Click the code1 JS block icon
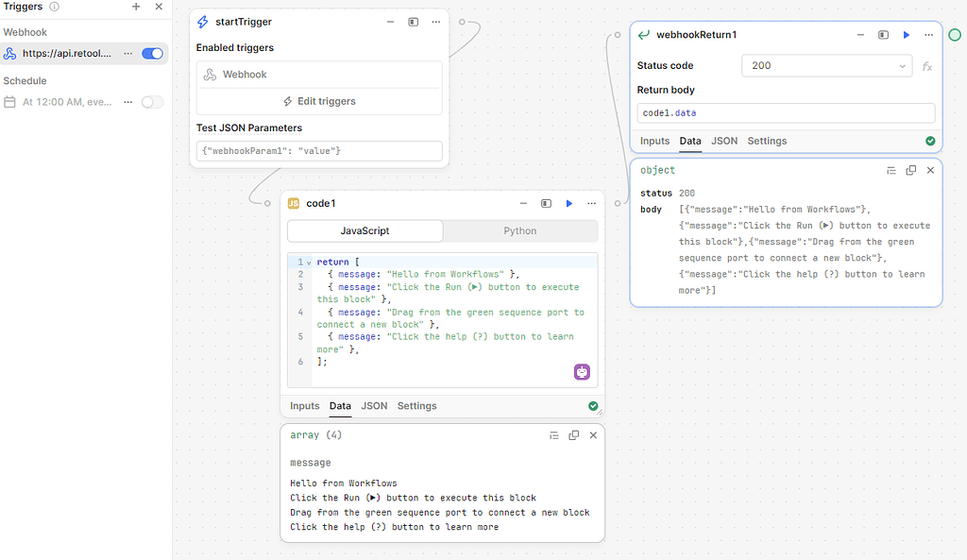Viewport: 967px width, 560px height. pos(294,204)
